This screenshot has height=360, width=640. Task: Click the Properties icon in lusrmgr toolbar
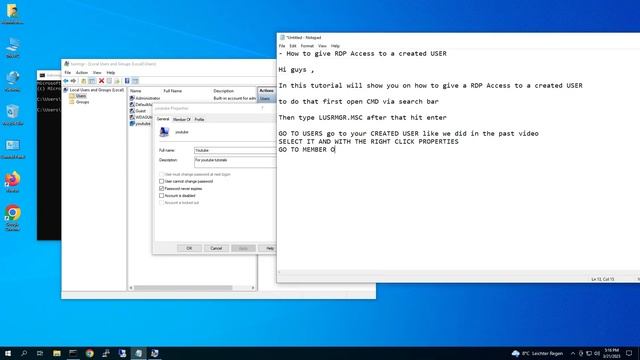click(x=109, y=81)
